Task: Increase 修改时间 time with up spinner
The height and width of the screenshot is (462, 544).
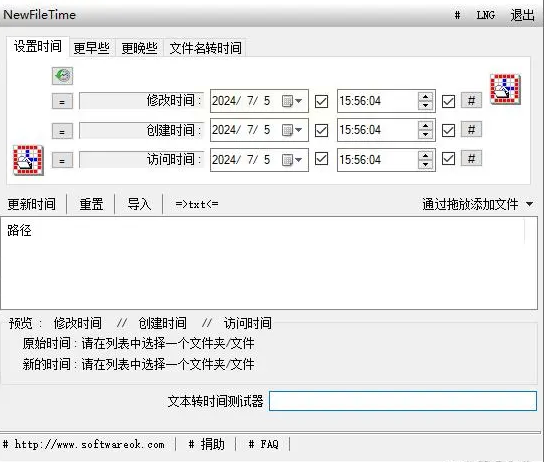Action: pos(425,96)
